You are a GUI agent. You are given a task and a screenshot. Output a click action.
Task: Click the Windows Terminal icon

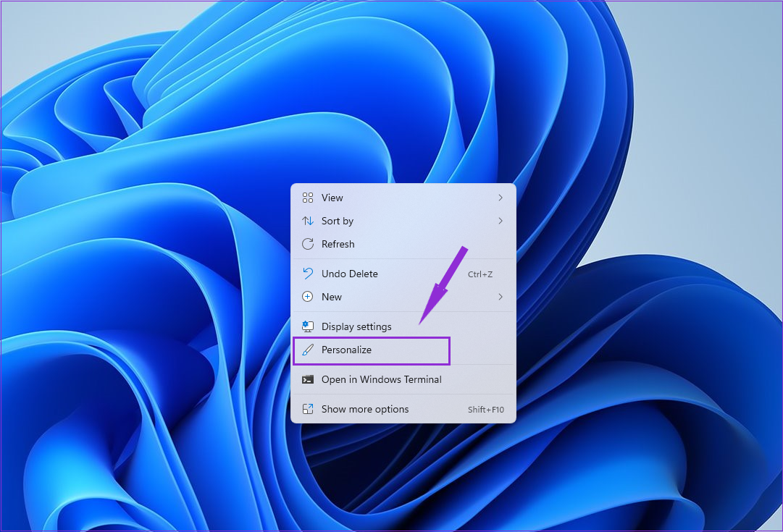pyautogui.click(x=309, y=379)
